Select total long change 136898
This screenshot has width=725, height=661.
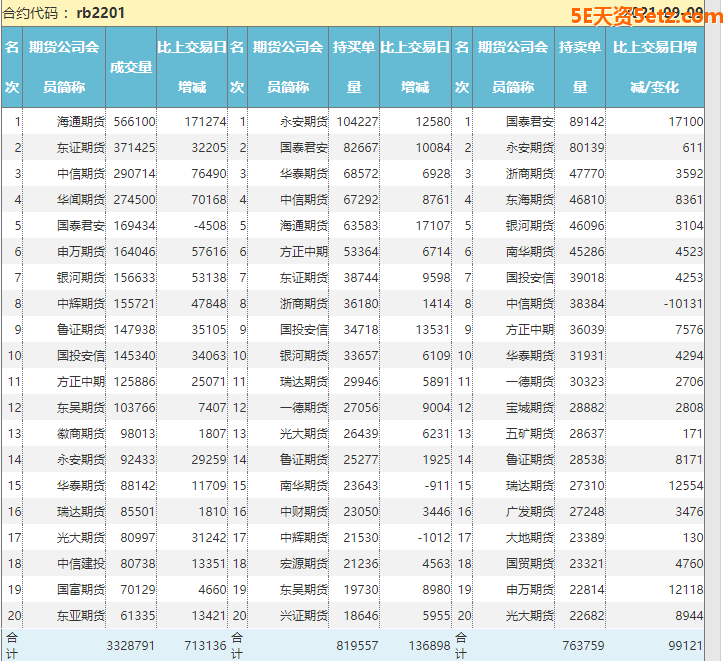(x=430, y=645)
